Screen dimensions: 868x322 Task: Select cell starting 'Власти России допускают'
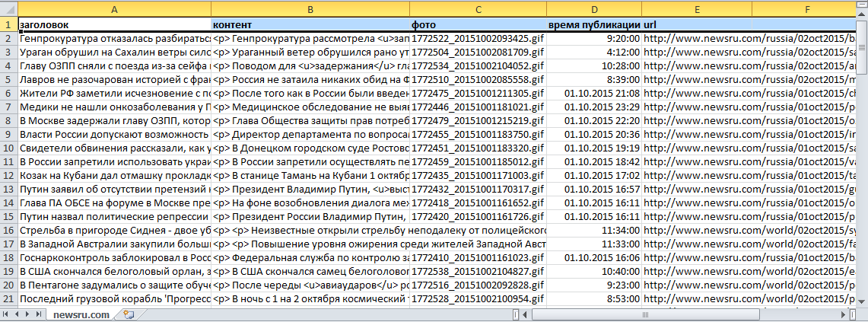pyautogui.click(x=115, y=135)
